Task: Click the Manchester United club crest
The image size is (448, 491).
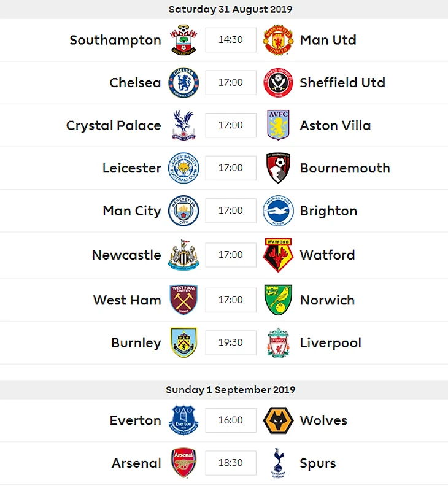Action: [278, 40]
